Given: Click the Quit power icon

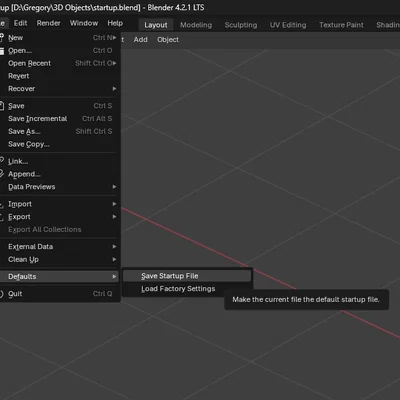Looking at the screenshot, I should (x=1, y=294).
